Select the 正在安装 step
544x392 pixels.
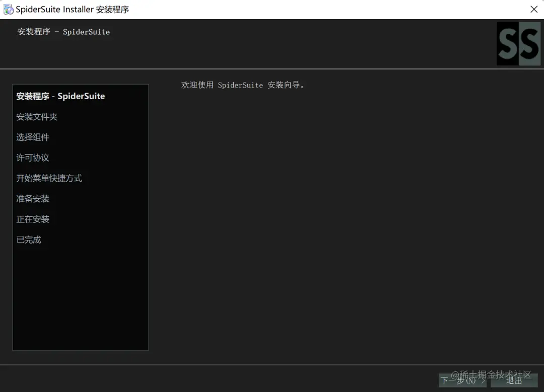(x=33, y=219)
